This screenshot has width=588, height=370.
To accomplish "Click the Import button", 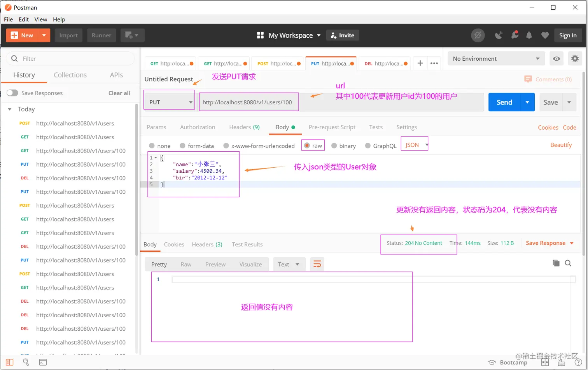I will pyautogui.click(x=68, y=35).
